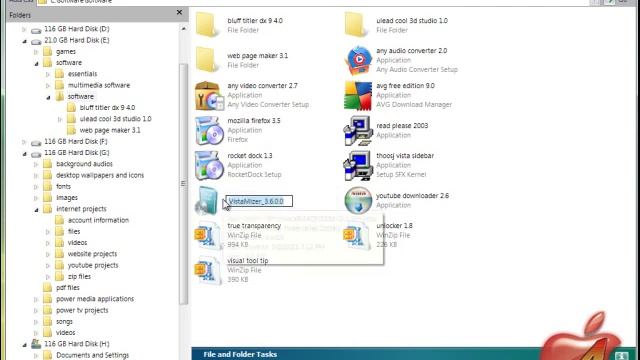
Task: Click the 116 GB Hard Disk (F:) drive icon
Action: click(x=36, y=142)
